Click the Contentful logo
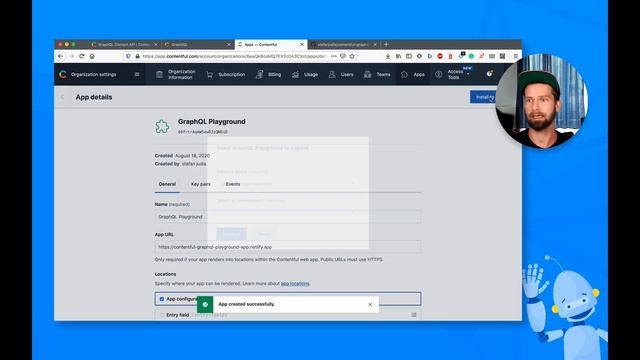This screenshot has height=360, width=640. coord(62,74)
